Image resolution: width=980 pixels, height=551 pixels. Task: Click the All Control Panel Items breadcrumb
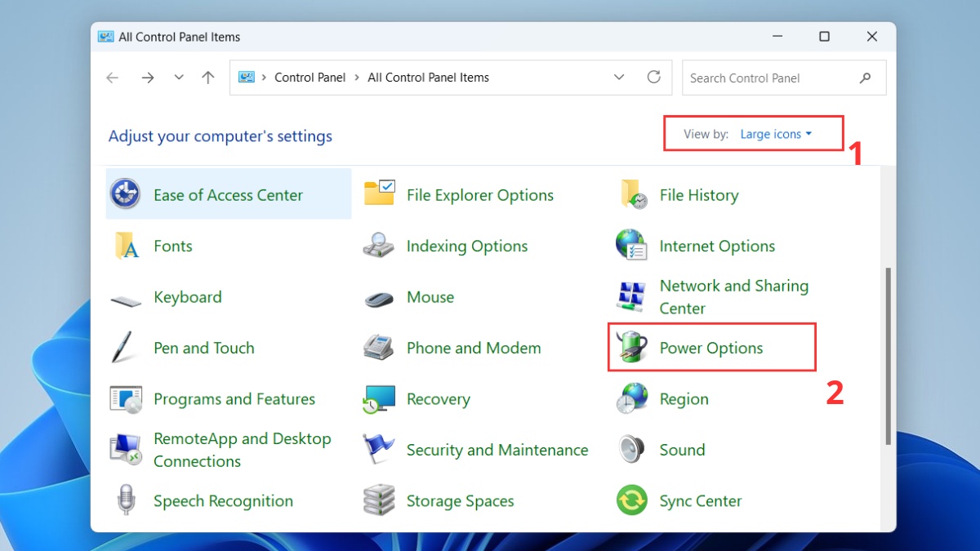pyautogui.click(x=428, y=78)
